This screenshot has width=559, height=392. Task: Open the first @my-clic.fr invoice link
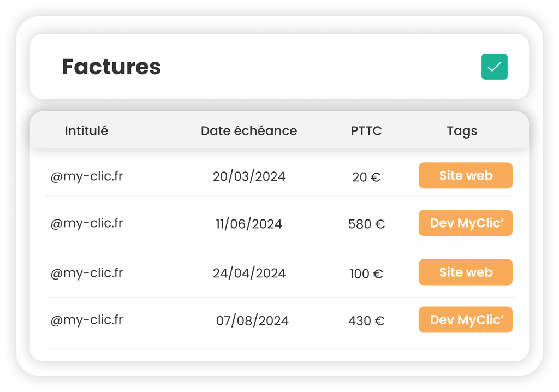pos(86,176)
